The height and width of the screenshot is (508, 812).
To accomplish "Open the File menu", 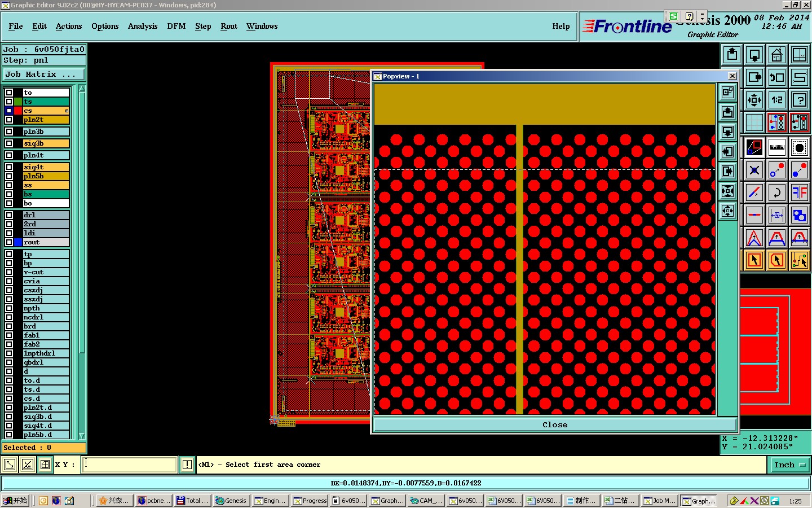I will pyautogui.click(x=16, y=26).
